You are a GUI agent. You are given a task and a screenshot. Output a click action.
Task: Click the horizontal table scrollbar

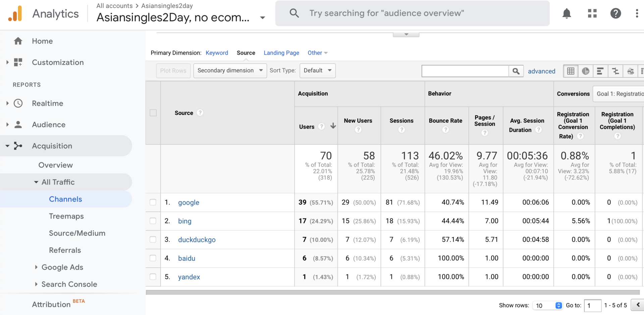392,292
